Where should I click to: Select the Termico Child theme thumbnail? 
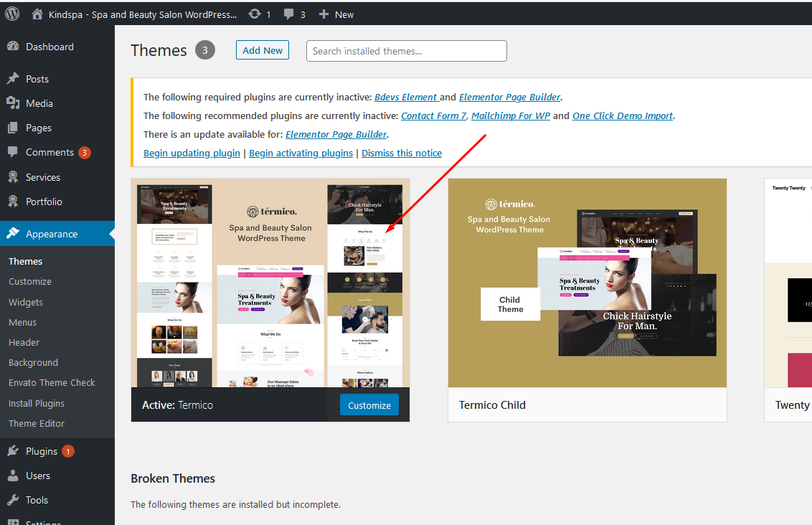(587, 283)
